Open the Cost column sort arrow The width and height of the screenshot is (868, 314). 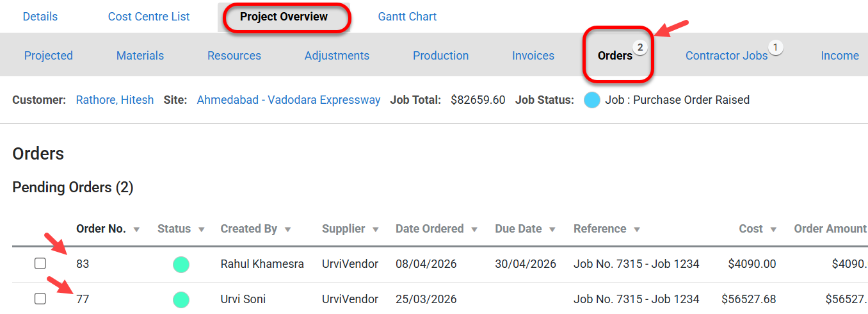point(773,229)
